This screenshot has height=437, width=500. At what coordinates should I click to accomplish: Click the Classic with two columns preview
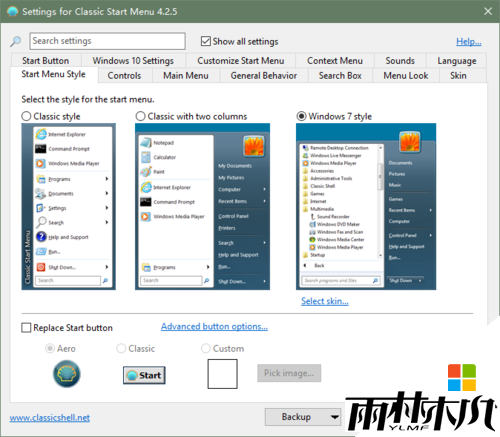coord(202,206)
